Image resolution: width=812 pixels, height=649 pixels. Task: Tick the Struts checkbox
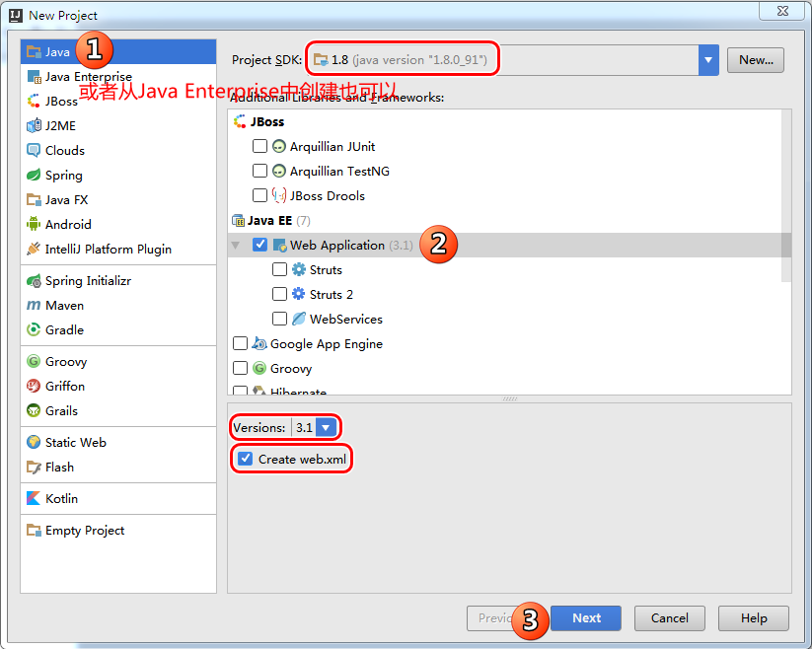click(x=279, y=269)
